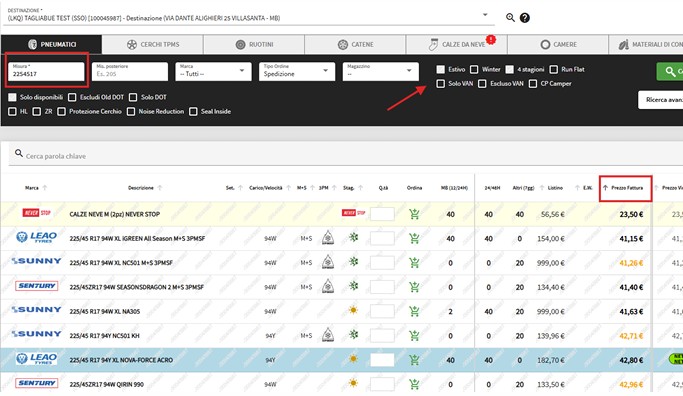Open the Marca dropdown
This screenshot has height=396, width=683.
[x=213, y=71]
